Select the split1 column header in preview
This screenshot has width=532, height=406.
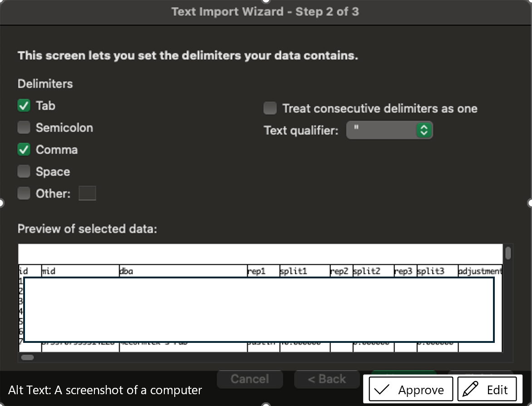tap(303, 271)
